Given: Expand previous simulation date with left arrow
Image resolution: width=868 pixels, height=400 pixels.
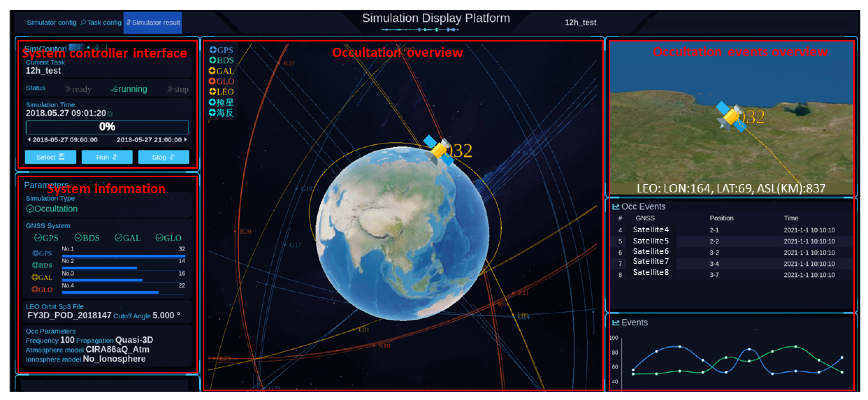Looking at the screenshot, I should [30, 139].
